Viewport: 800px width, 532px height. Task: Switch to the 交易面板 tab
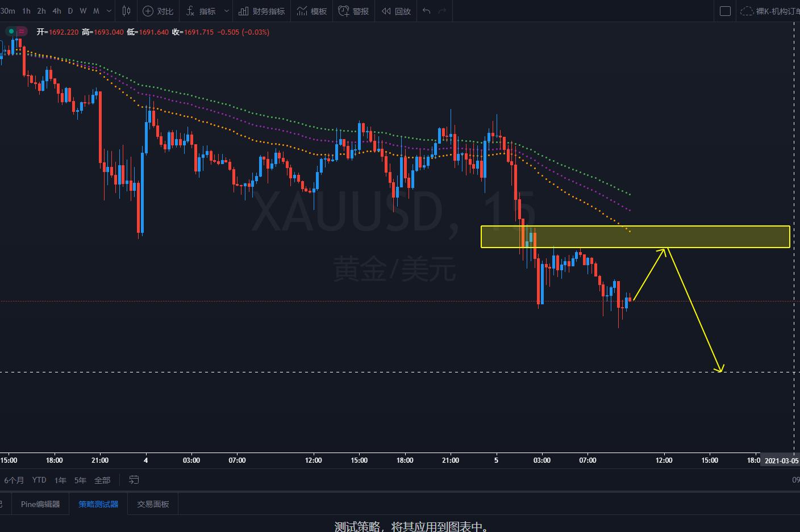click(x=153, y=504)
